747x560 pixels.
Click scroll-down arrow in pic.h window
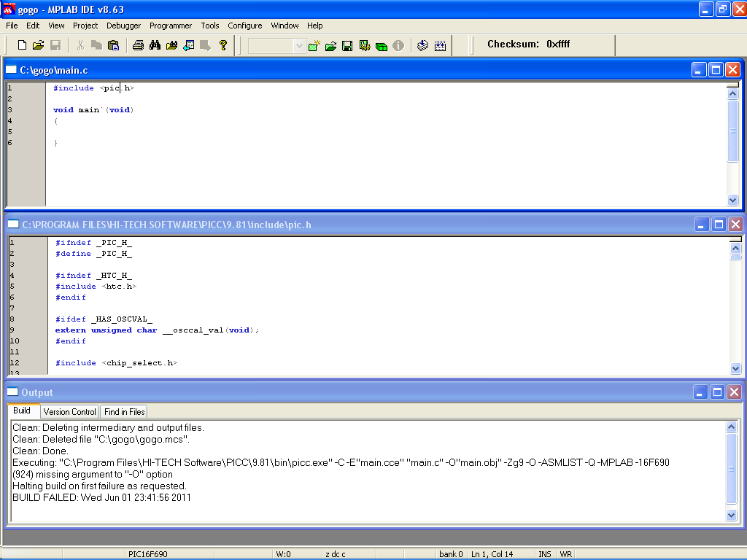click(x=735, y=368)
